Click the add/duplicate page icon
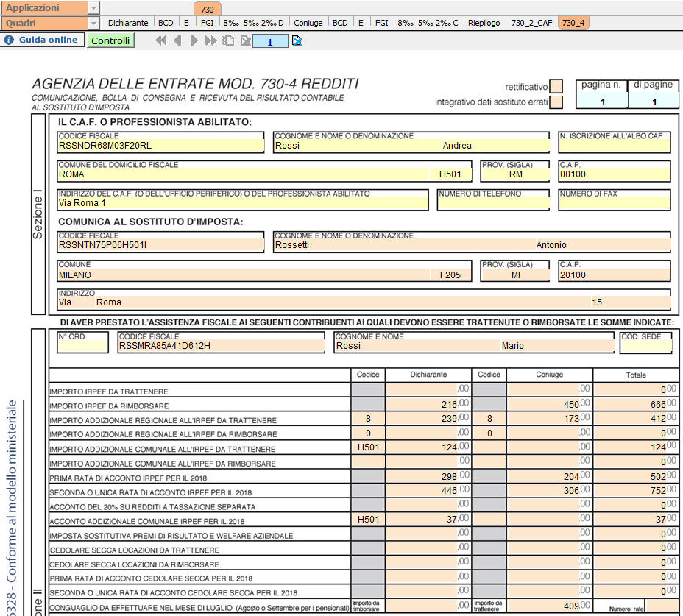Screen dimensions: 683x616 228,41
